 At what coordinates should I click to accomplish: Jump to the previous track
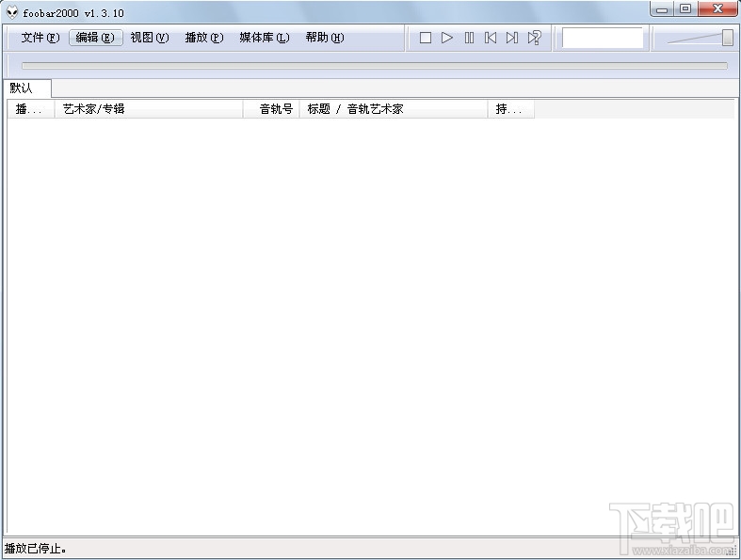[x=491, y=38]
